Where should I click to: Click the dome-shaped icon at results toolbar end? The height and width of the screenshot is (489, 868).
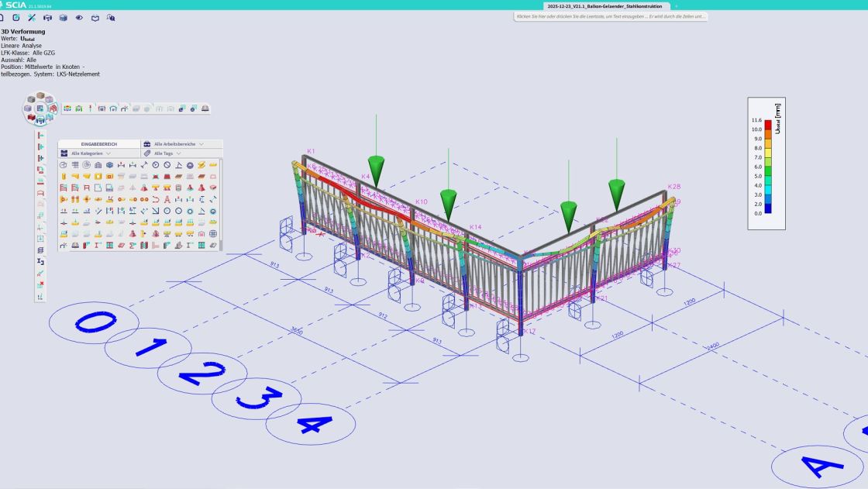coord(205,108)
